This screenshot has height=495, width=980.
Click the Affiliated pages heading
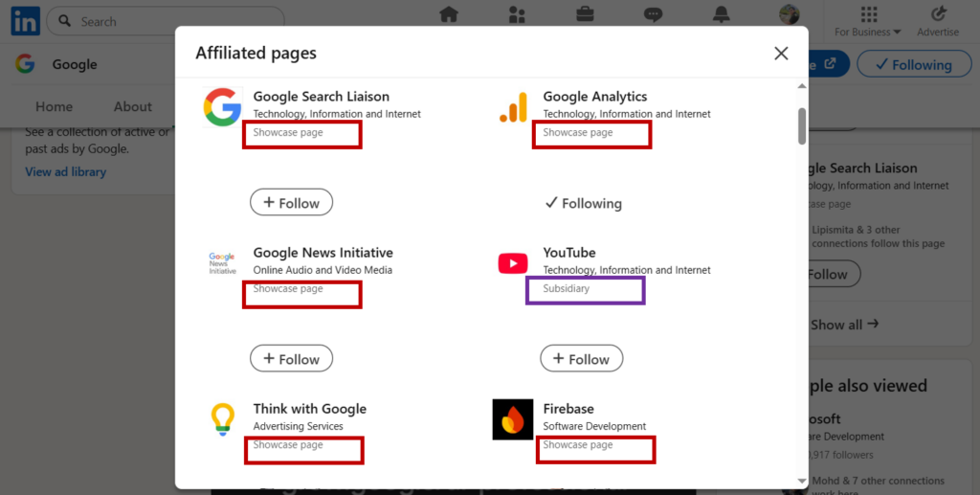pyautogui.click(x=256, y=54)
